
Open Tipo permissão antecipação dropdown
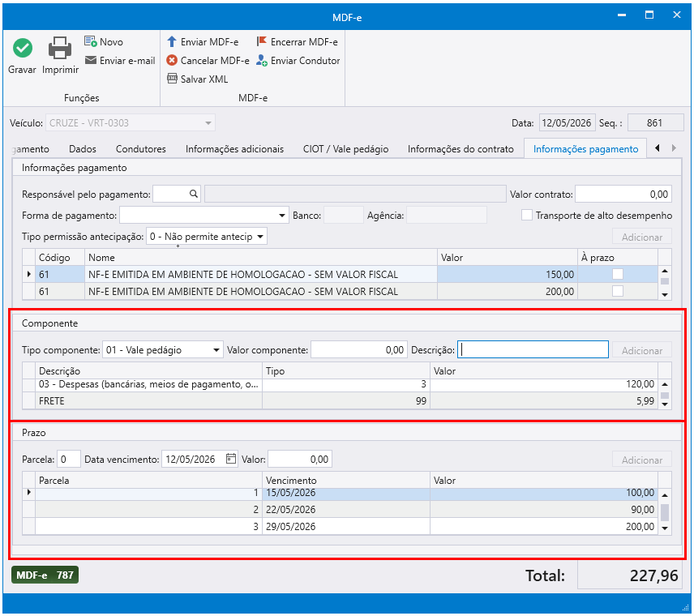(x=260, y=237)
